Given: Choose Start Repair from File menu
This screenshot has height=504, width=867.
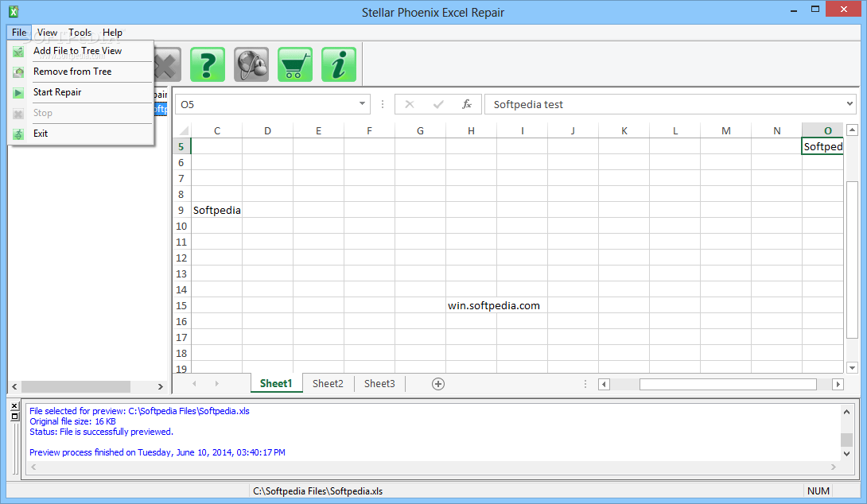Looking at the screenshot, I should (57, 92).
